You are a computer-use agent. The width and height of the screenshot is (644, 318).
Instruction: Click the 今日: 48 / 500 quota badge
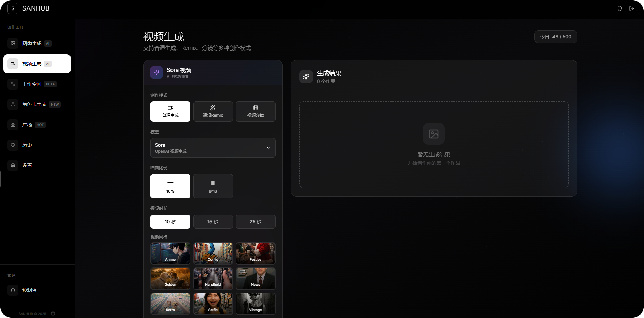tap(556, 37)
